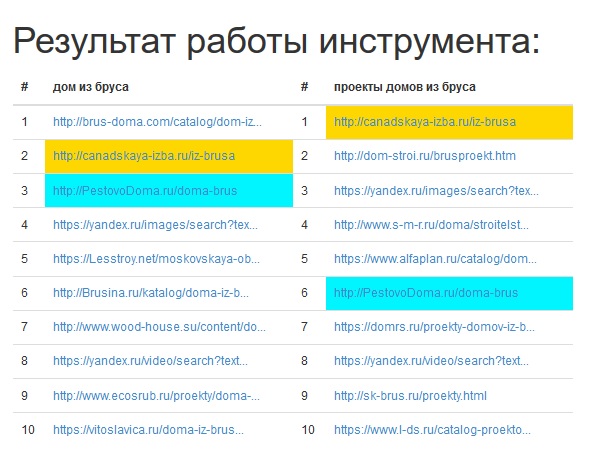Open the www.alfaplan.ru catalog link
The width and height of the screenshot is (595, 453).
point(435,259)
